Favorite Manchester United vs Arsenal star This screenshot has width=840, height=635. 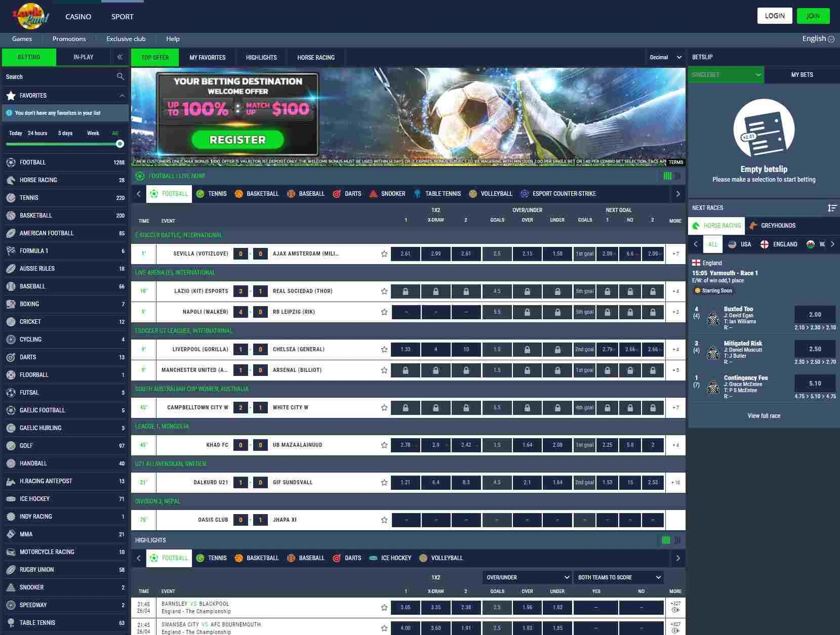tap(384, 370)
